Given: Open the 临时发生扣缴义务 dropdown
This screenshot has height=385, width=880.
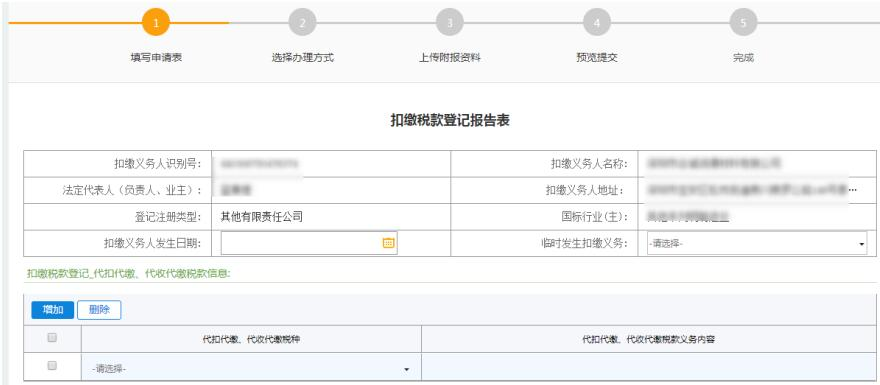Looking at the screenshot, I should pyautogui.click(x=757, y=244).
